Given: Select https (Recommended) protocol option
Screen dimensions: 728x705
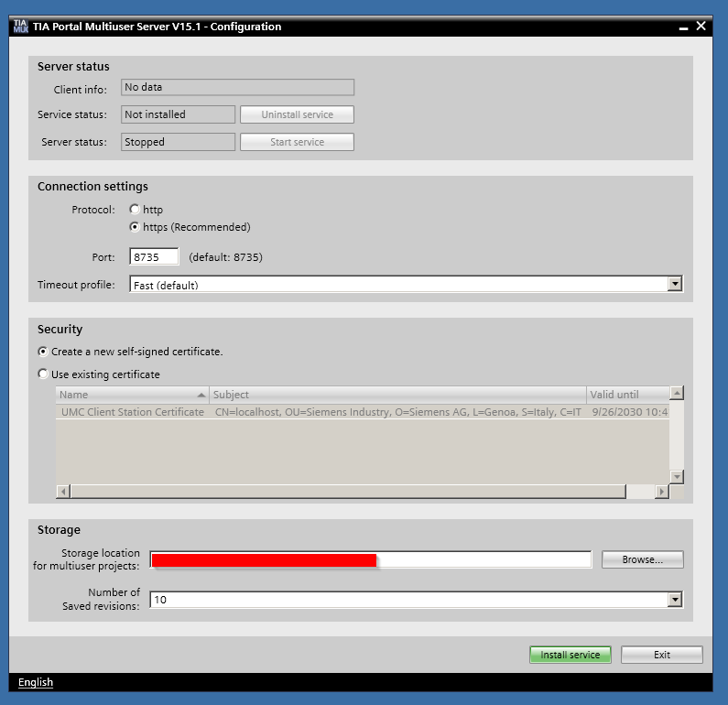Looking at the screenshot, I should tap(135, 227).
